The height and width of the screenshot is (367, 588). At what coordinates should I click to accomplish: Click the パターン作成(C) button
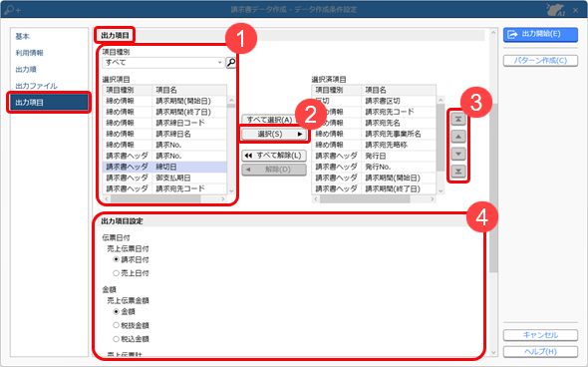540,61
